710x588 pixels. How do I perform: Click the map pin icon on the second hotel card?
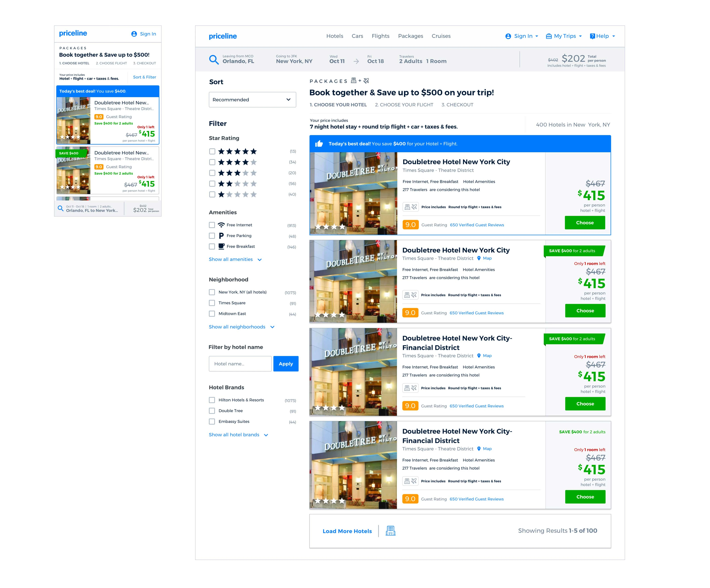pyautogui.click(x=479, y=258)
